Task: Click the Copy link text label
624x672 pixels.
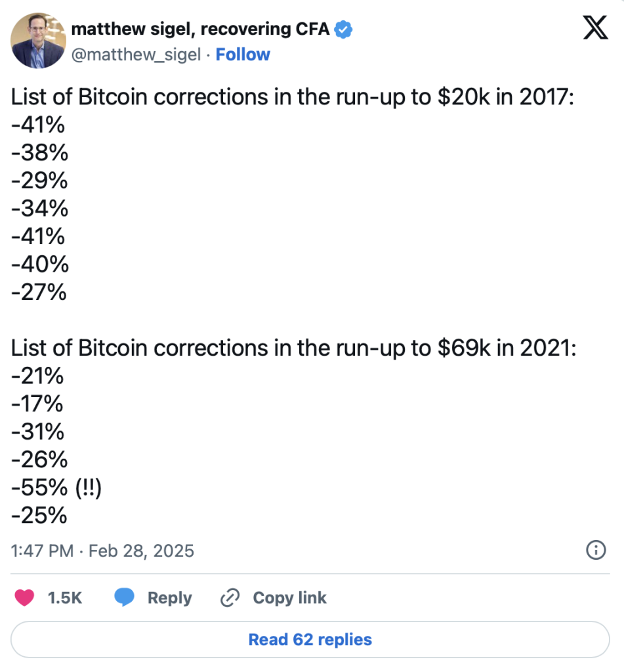Action: pos(289,598)
